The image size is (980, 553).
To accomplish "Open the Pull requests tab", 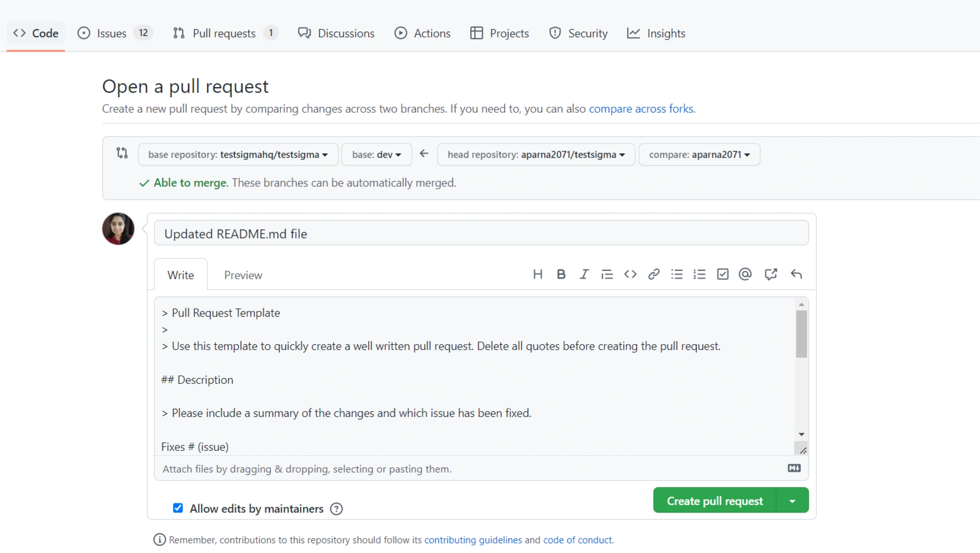I will [224, 33].
